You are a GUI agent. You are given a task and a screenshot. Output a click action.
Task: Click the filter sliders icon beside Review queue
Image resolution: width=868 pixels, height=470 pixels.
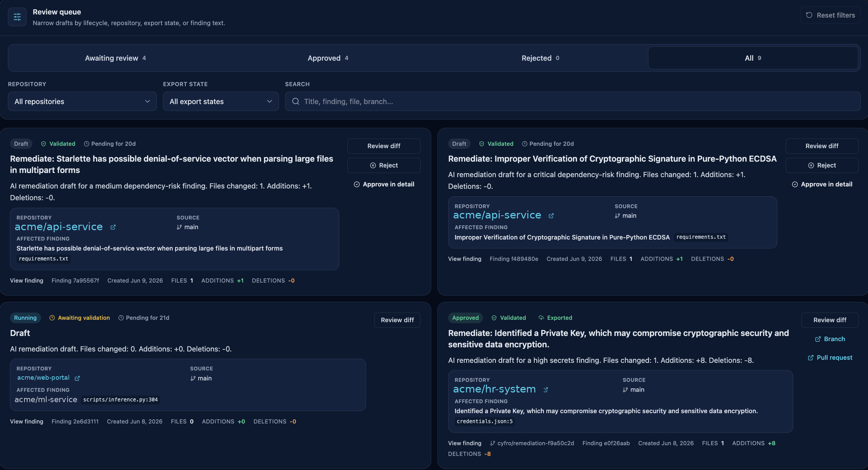(x=17, y=17)
